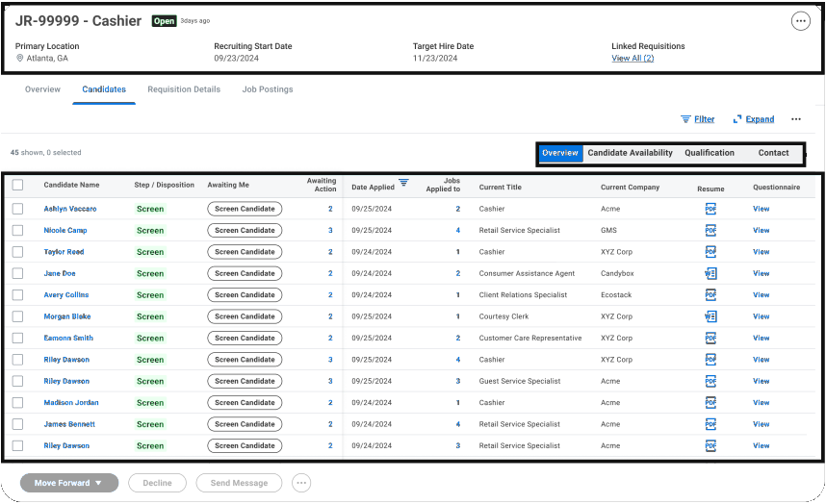View Ashlyn Vaccaro's questionnaire
826x504 pixels.
761,209
